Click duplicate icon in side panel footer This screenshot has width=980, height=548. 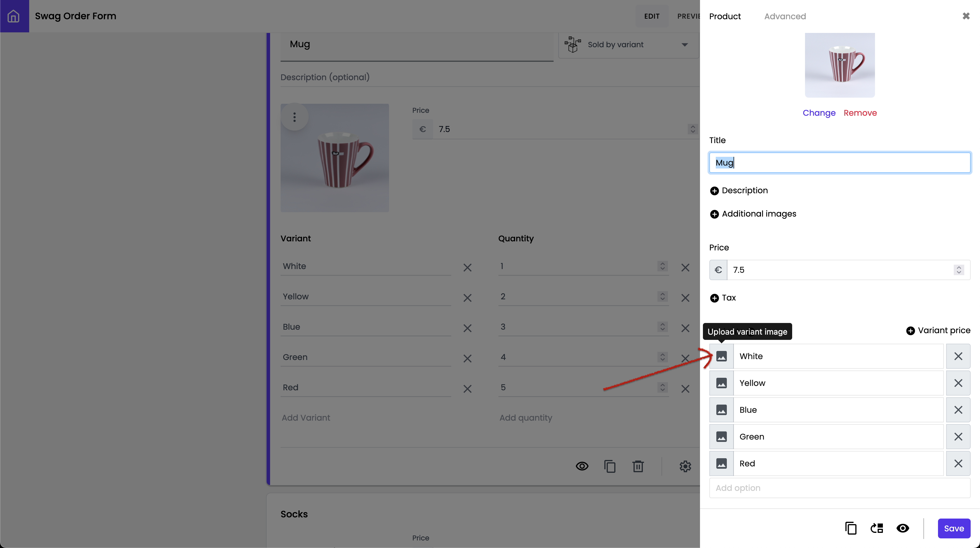click(x=851, y=528)
